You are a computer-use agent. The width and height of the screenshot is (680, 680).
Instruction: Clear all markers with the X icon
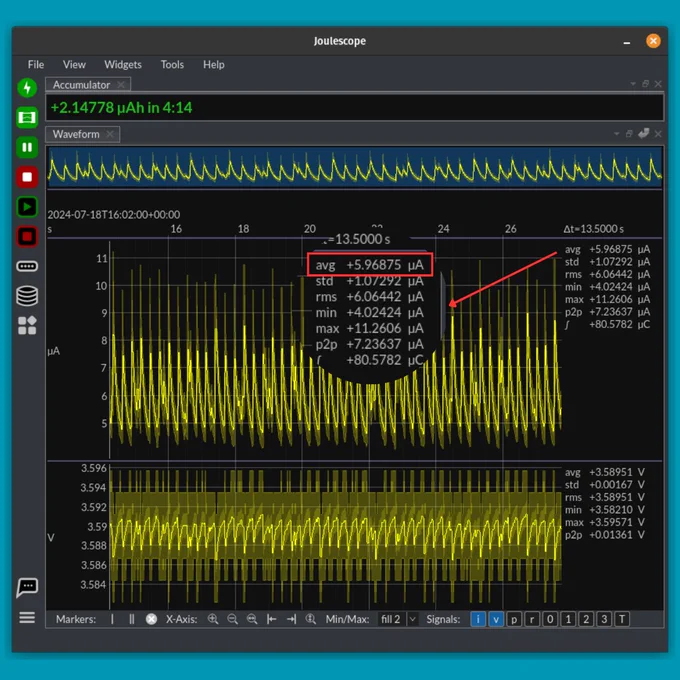tap(151, 619)
